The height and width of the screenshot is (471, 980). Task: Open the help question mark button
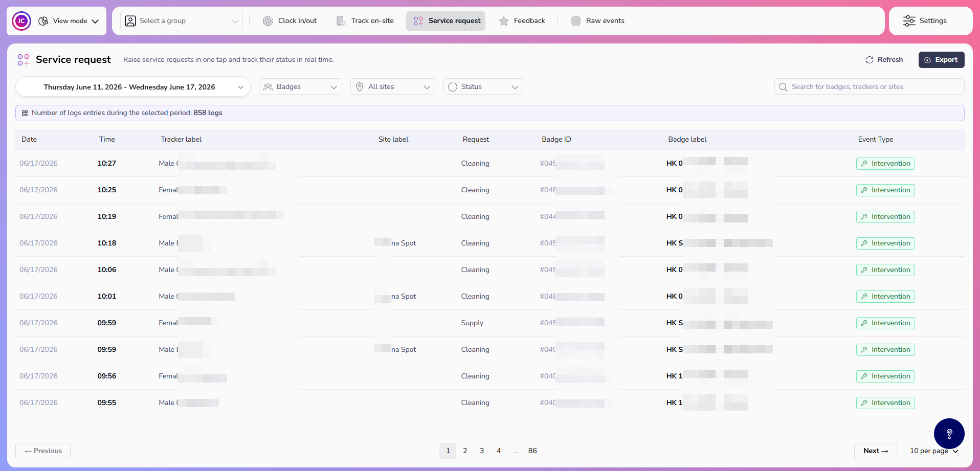pos(949,434)
